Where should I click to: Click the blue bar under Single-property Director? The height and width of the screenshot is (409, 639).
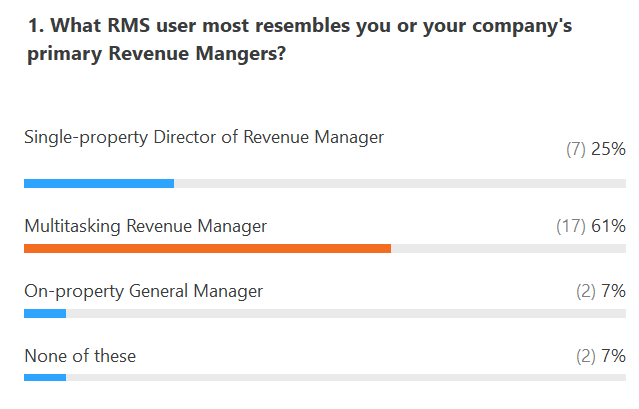[98, 183]
